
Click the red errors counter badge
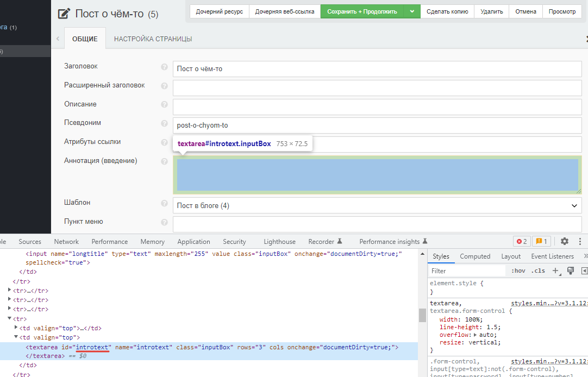pyautogui.click(x=522, y=242)
